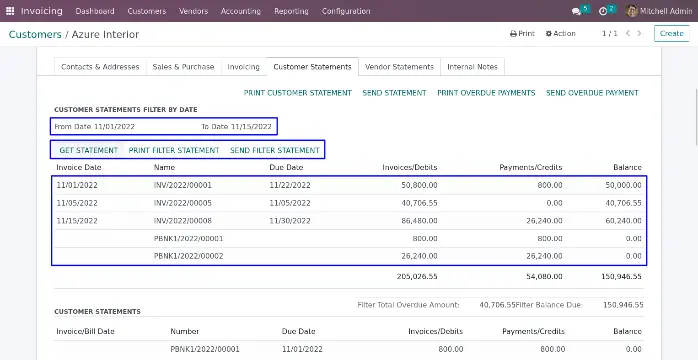
Task: Open the Vendors menu
Action: click(193, 11)
